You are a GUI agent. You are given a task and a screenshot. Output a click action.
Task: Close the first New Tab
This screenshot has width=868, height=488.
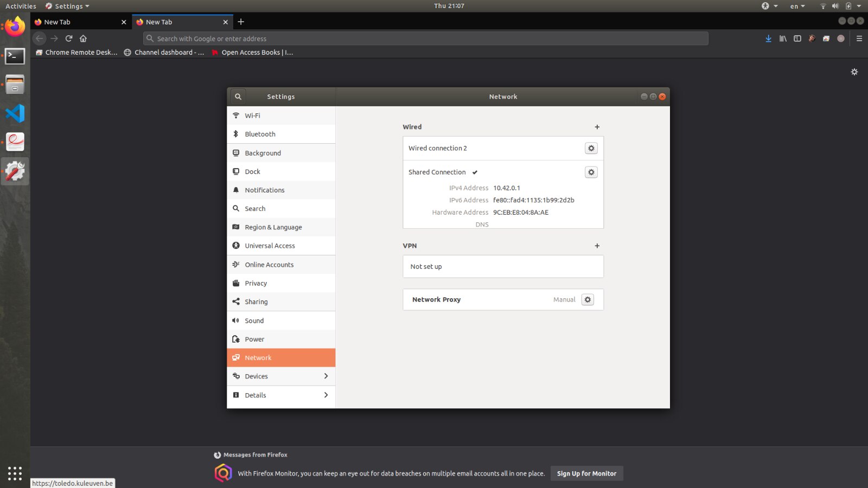click(x=124, y=22)
